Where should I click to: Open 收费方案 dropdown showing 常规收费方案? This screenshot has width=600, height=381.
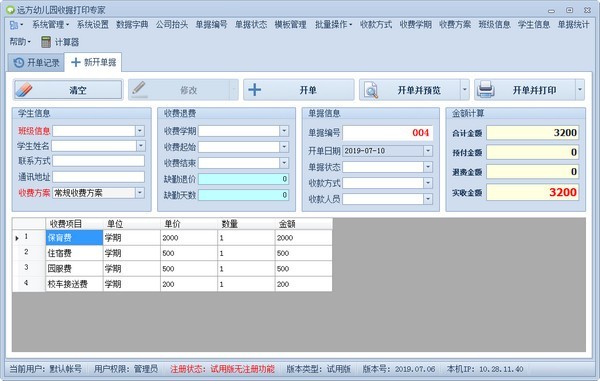[x=140, y=193]
